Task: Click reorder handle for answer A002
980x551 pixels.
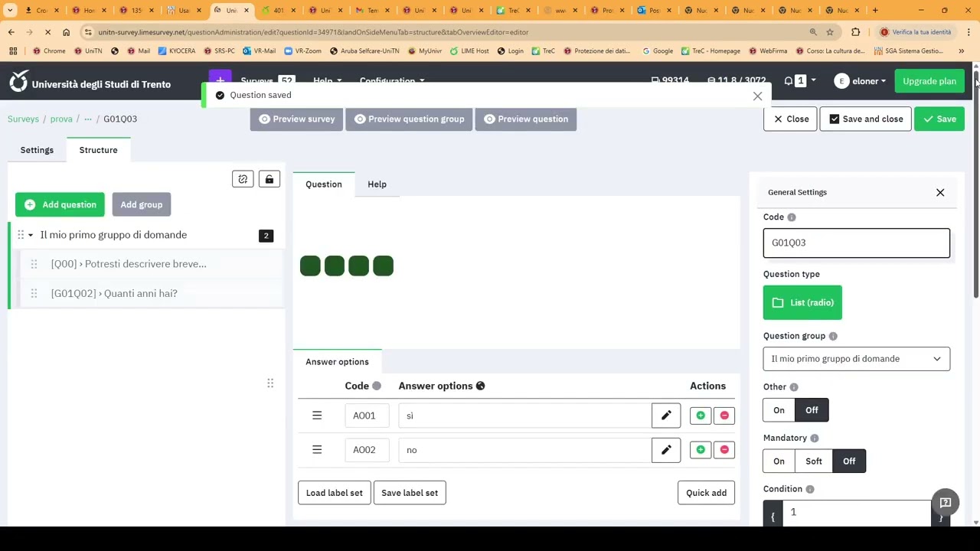Action: (317, 450)
